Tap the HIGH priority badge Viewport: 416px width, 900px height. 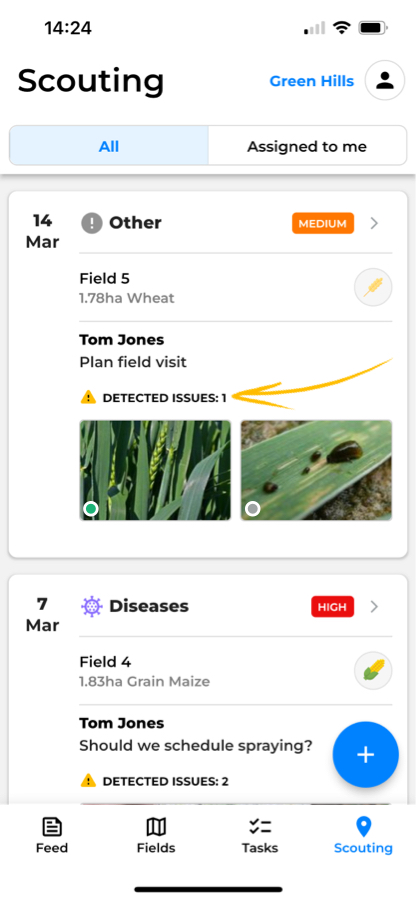(x=333, y=607)
